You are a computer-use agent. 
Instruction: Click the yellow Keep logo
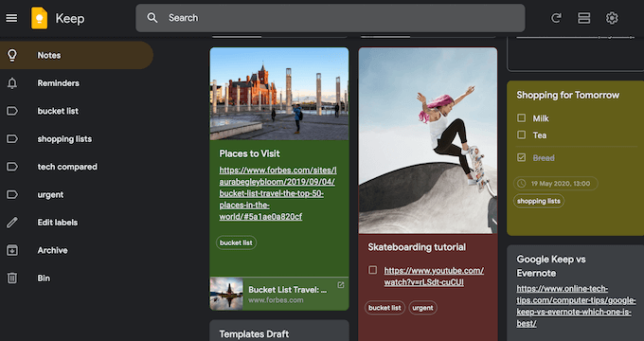pos(40,19)
